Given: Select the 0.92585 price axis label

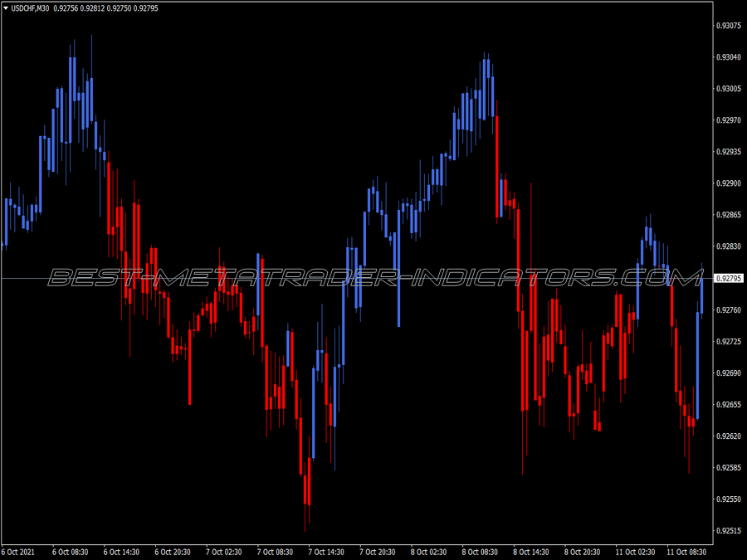Looking at the screenshot, I should pyautogui.click(x=729, y=468).
